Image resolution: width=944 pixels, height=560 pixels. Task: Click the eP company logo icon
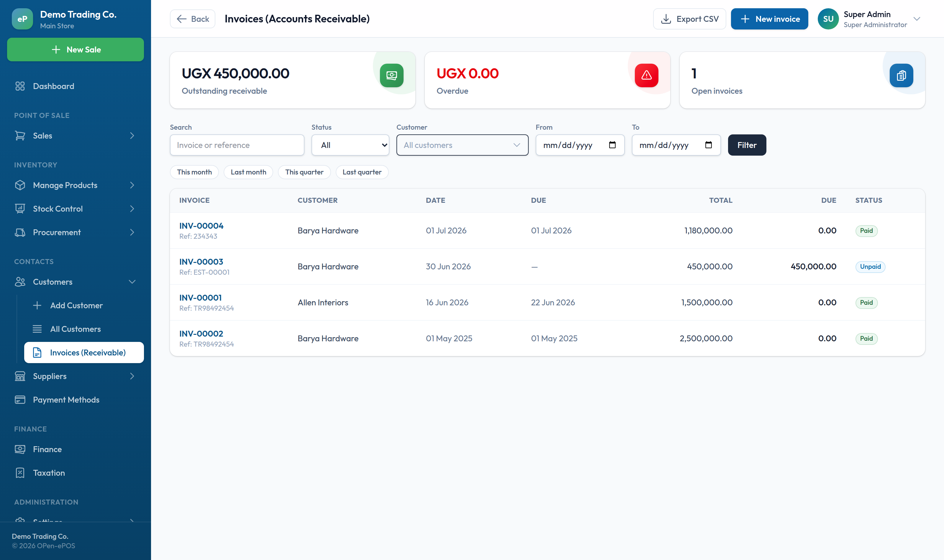pos(22,19)
